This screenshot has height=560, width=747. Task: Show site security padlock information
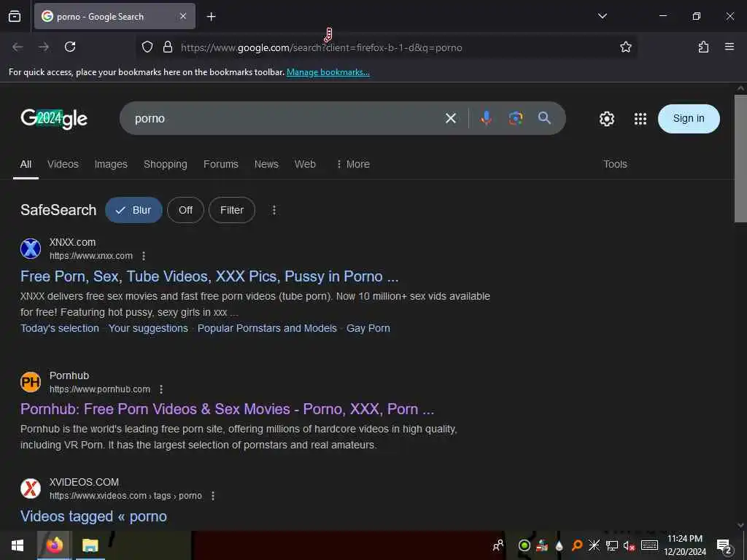click(x=168, y=47)
